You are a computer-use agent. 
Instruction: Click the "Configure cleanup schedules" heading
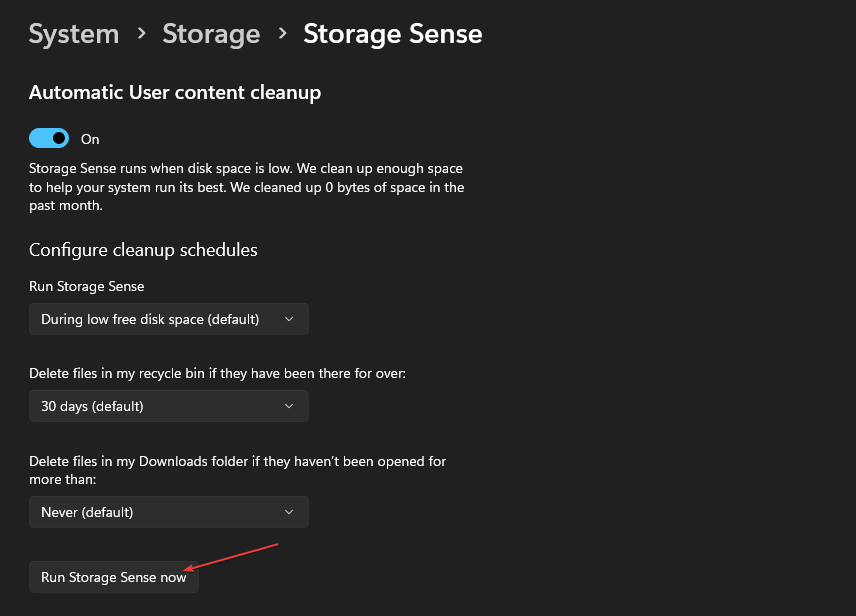point(143,249)
